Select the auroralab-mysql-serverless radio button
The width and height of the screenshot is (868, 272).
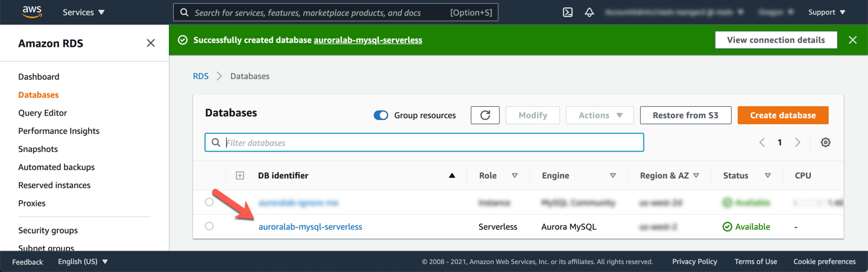pos(209,226)
